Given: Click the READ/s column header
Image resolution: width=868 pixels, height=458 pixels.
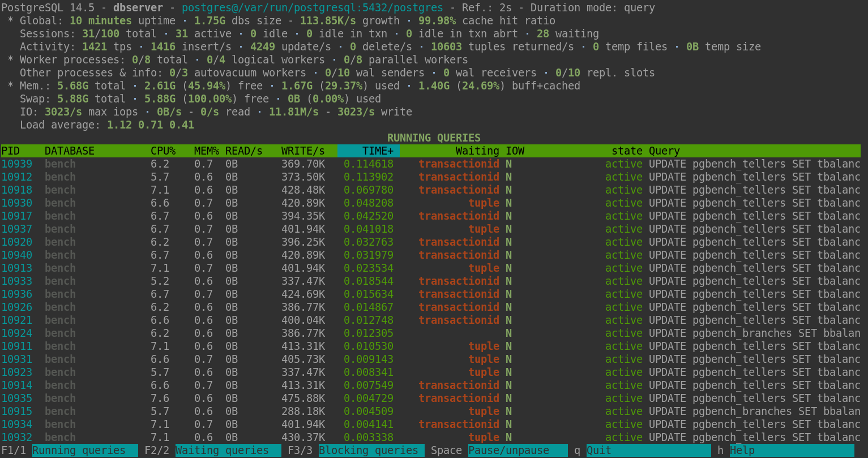Looking at the screenshot, I should pos(244,151).
